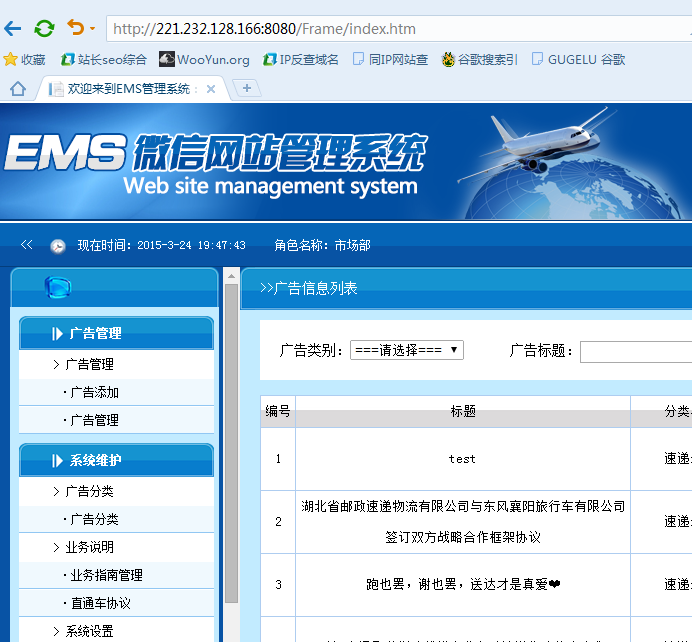The height and width of the screenshot is (642, 692).
Task: Focus the address bar showing 221.232.128.166:8080
Action: (x=399, y=29)
